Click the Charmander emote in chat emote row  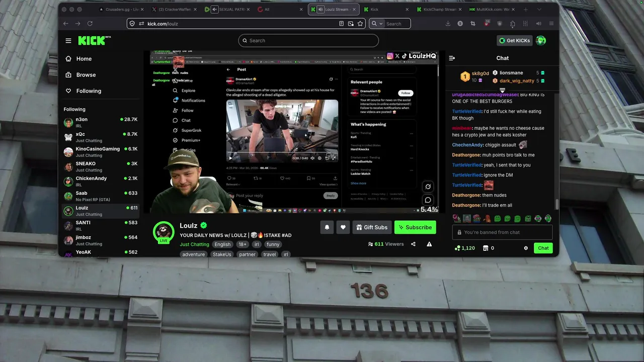tap(487, 219)
